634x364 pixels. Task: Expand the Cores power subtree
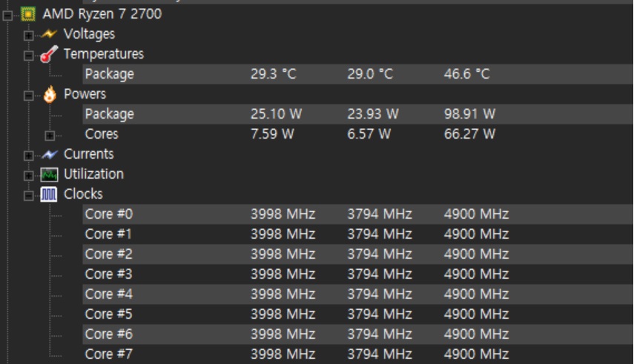pyautogui.click(x=50, y=136)
